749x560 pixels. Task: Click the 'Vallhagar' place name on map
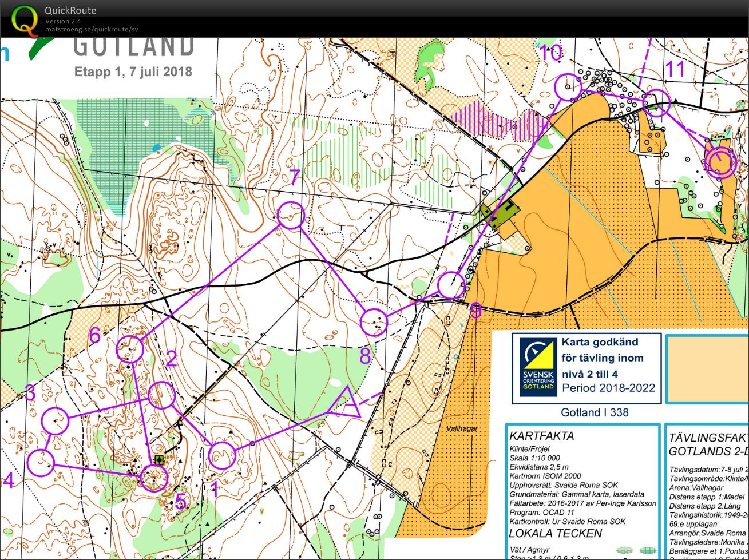pyautogui.click(x=462, y=428)
